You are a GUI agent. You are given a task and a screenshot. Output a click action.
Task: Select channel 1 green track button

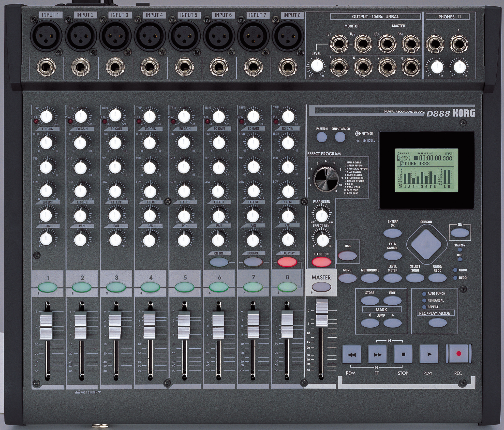(47, 287)
